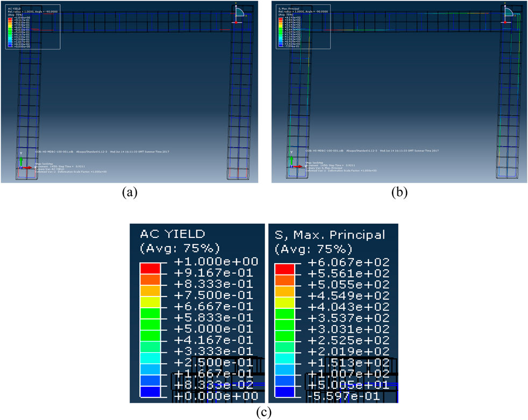Select legend value '+1.513e+02'
The height and width of the screenshot is (420, 528).
[x=349, y=363]
